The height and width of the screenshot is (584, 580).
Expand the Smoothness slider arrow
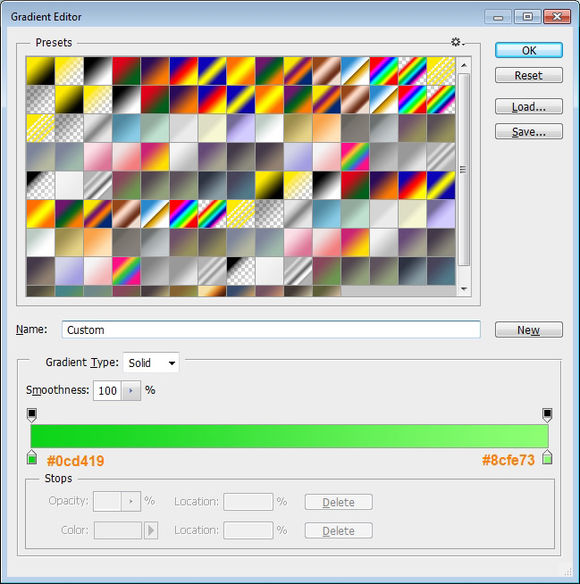point(131,390)
